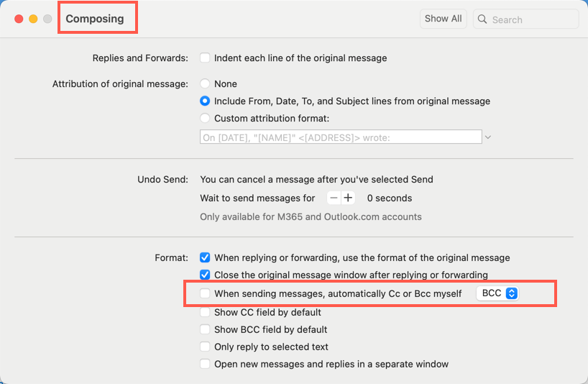Click the 0 seconds value text
Image resolution: width=588 pixels, height=384 pixels.
coord(390,198)
